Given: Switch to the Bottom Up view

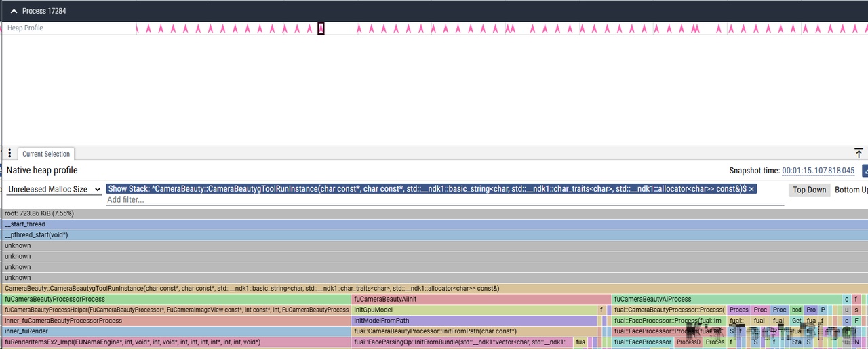Looking at the screenshot, I should (x=850, y=190).
